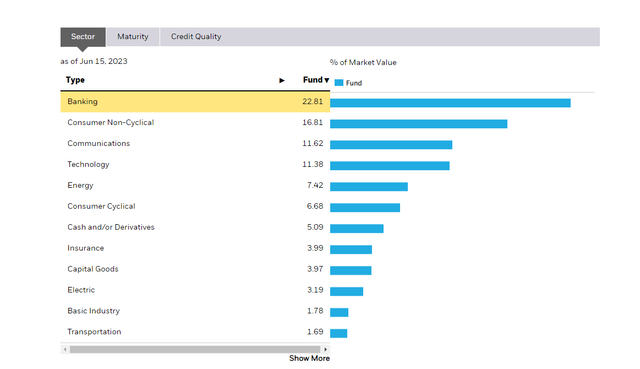This screenshot has width=640, height=369.
Task: Sort by Fund column descending arrow
Action: (327, 80)
